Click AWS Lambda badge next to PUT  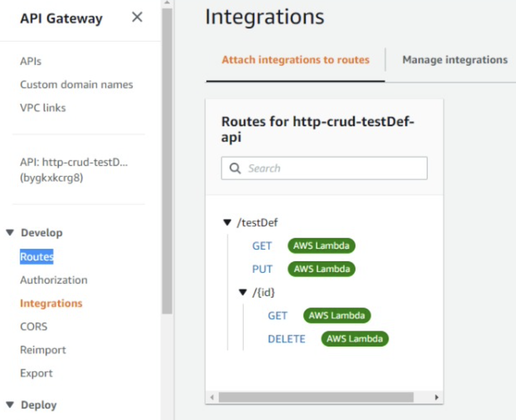(x=322, y=269)
